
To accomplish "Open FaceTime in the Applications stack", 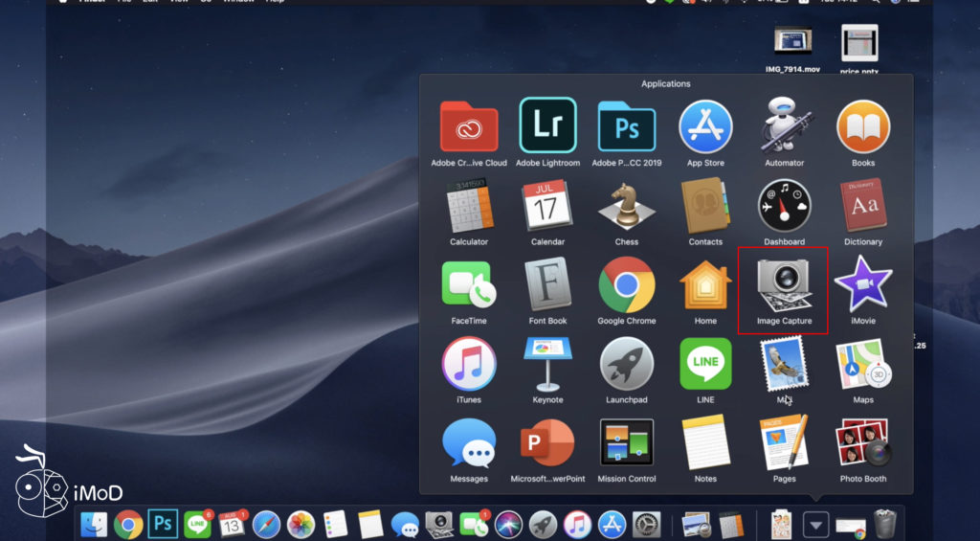I will [469, 284].
